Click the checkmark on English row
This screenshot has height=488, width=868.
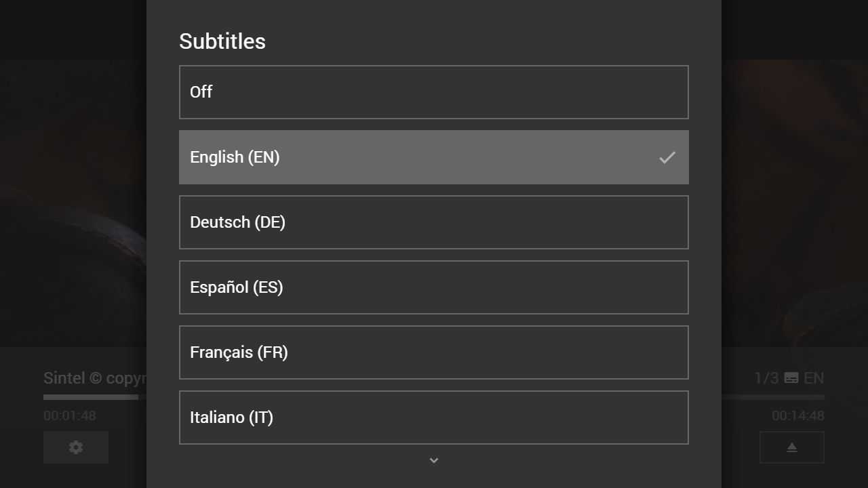[x=667, y=157]
